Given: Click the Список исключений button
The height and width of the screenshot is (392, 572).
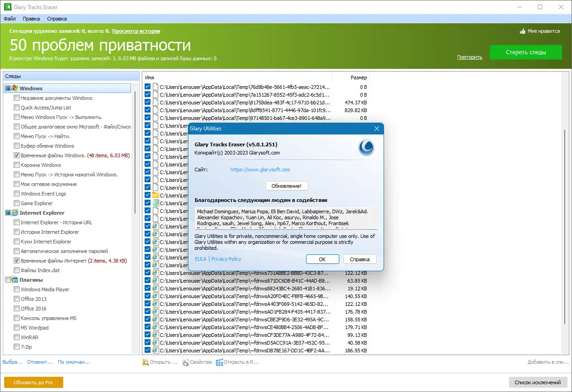Looking at the screenshot, I should pyautogui.click(x=538, y=382).
